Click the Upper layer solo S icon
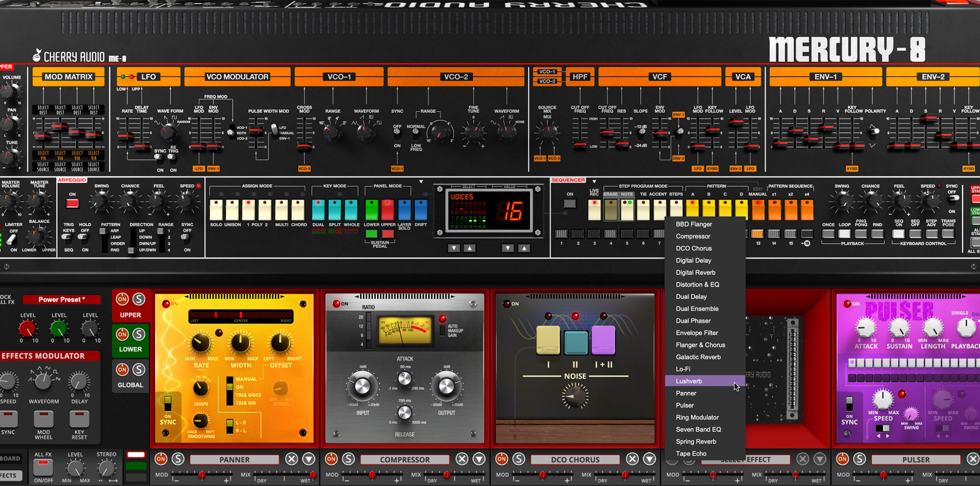Screen dimensions: 980x486 coord(139,299)
